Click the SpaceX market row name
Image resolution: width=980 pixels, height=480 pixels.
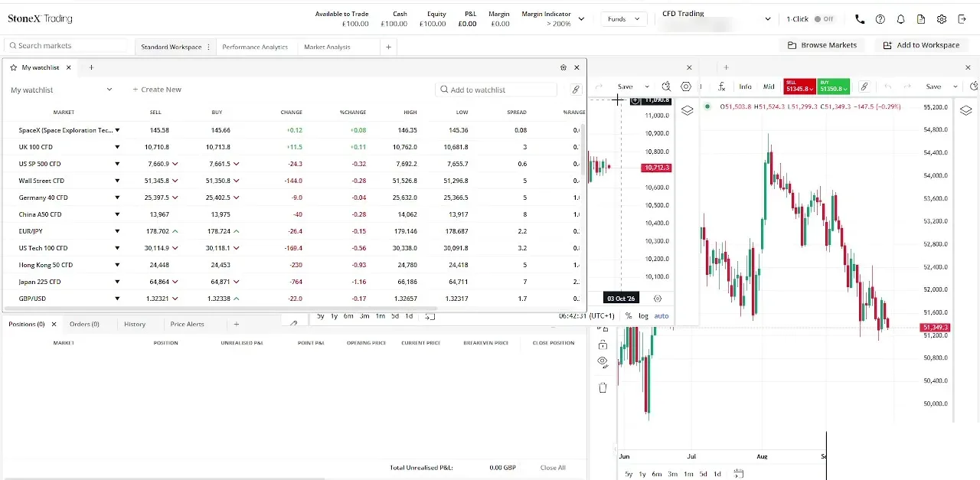click(66, 130)
